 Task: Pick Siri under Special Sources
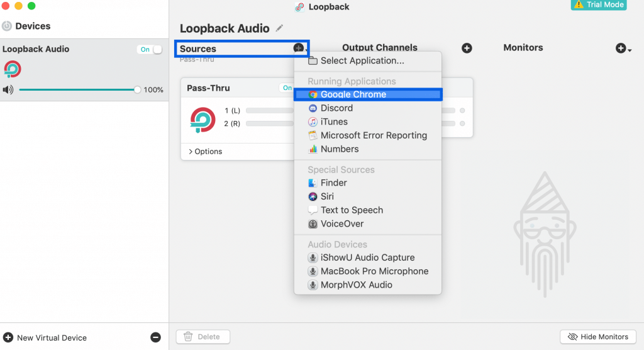(368, 196)
